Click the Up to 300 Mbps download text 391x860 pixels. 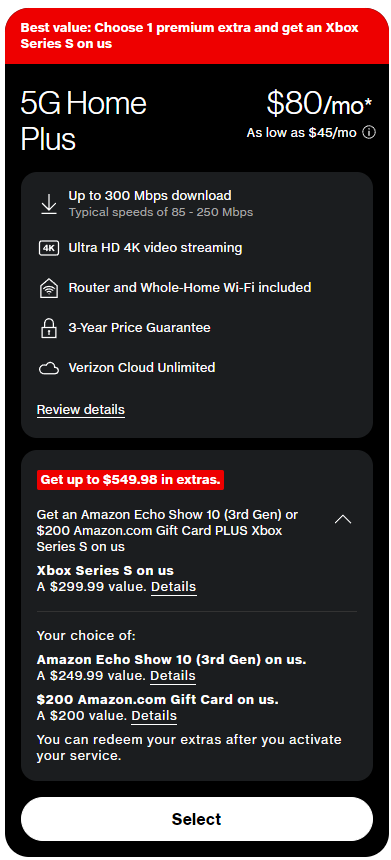[150, 195]
